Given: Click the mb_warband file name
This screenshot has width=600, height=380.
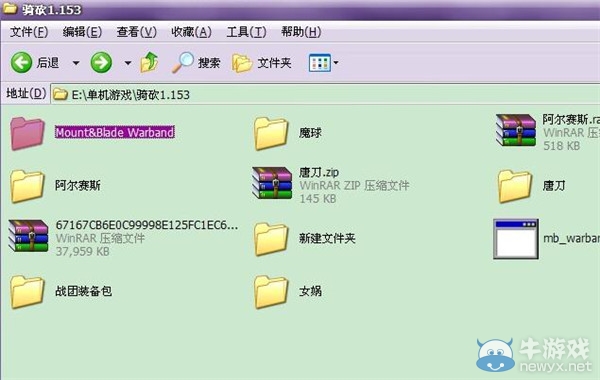Looking at the screenshot, I should click(x=571, y=238).
